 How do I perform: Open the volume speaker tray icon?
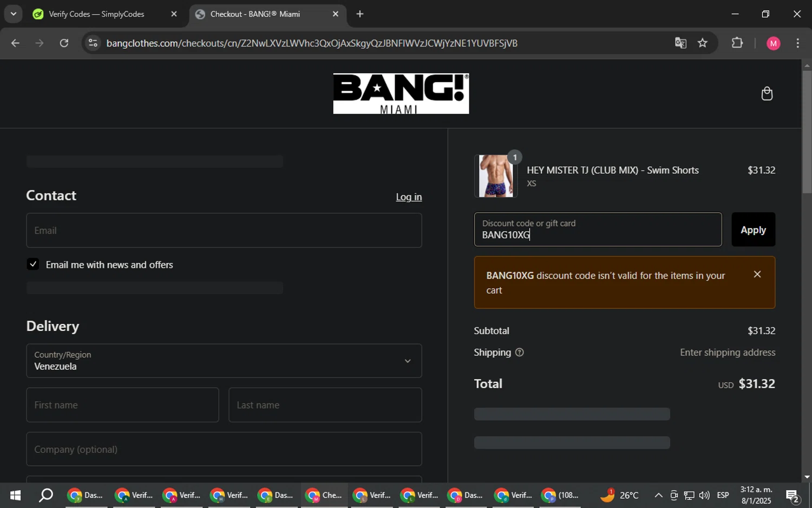tap(704, 495)
